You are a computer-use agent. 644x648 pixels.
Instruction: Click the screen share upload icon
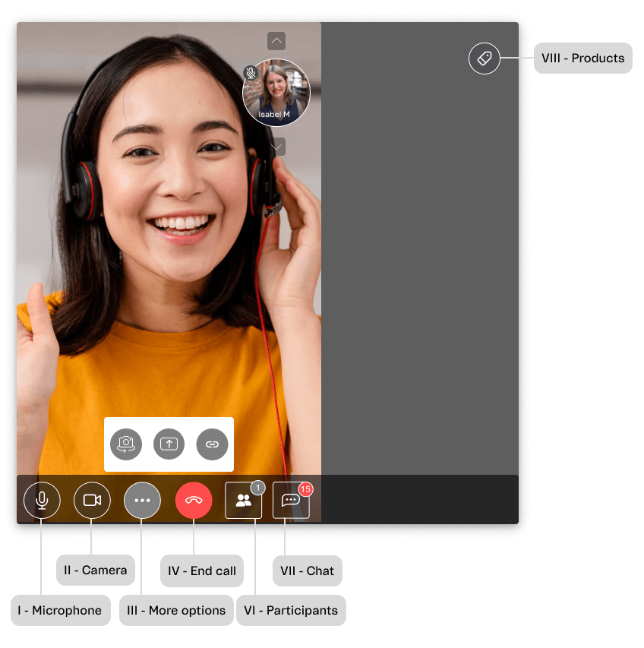click(x=169, y=444)
